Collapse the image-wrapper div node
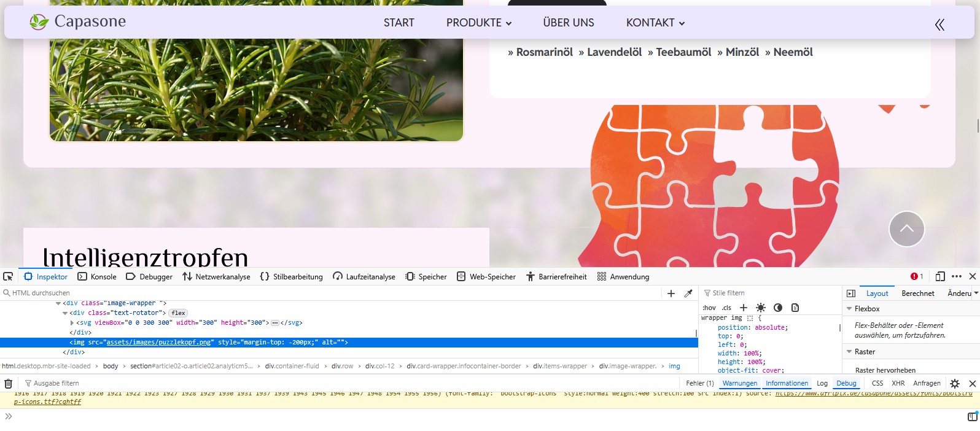The image size is (980, 431). tap(58, 303)
